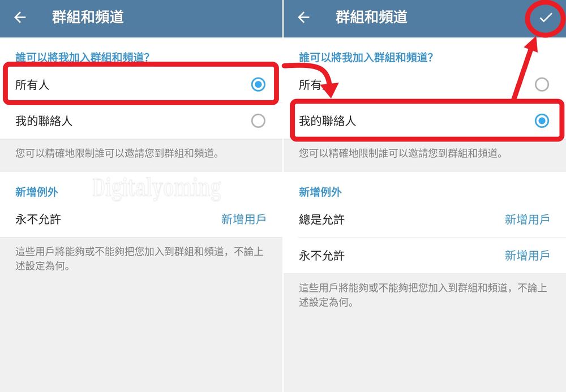
Task: Tap back arrow in right screen header
Action: tap(303, 17)
